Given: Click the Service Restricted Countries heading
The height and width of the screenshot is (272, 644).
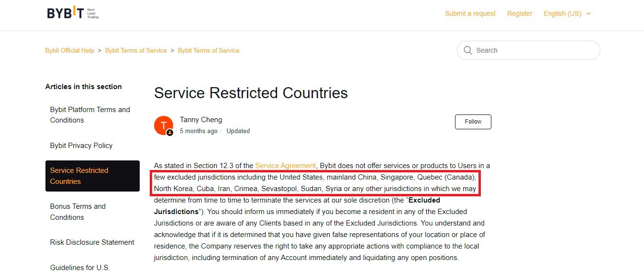Looking at the screenshot, I should pos(251,92).
